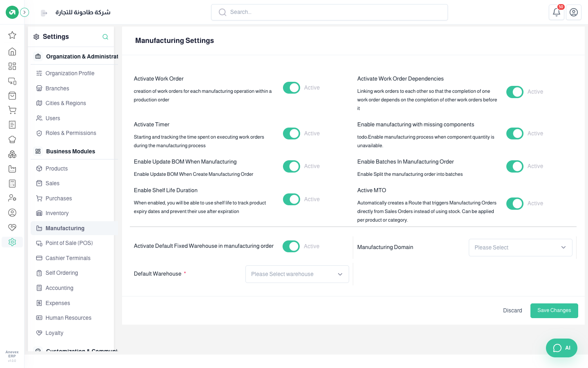Viewport: 588px width, 368px height.
Task: Click Save Changes button
Action: [554, 311]
